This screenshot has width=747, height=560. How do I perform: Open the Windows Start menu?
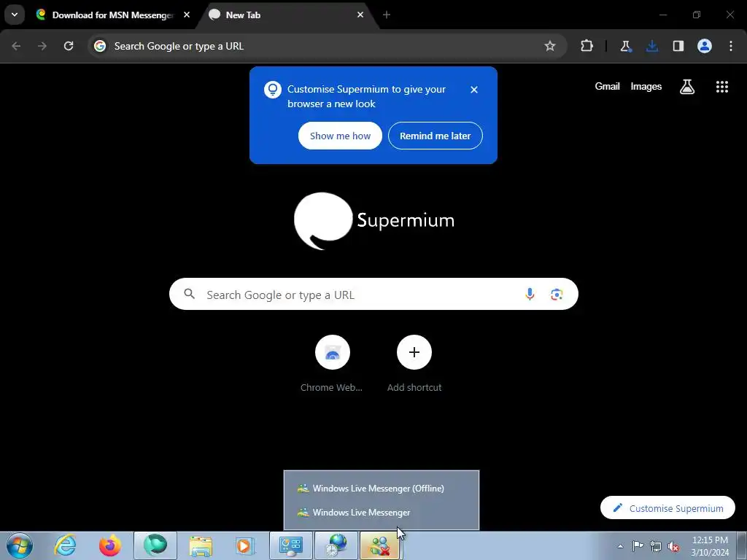click(x=20, y=545)
